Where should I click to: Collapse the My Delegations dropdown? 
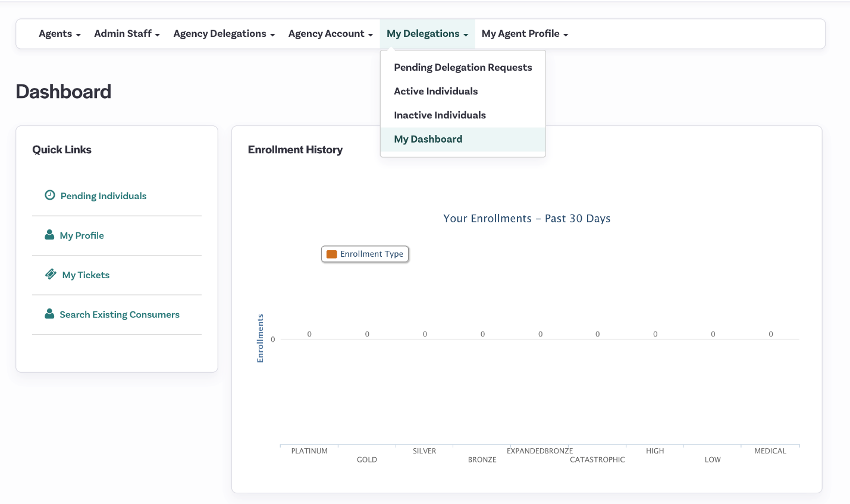pyautogui.click(x=428, y=34)
